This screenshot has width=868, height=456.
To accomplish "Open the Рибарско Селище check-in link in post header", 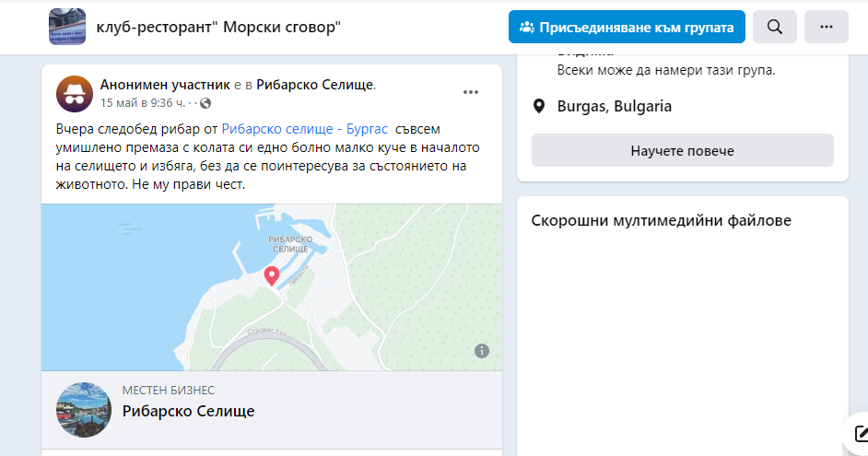I will point(315,85).
